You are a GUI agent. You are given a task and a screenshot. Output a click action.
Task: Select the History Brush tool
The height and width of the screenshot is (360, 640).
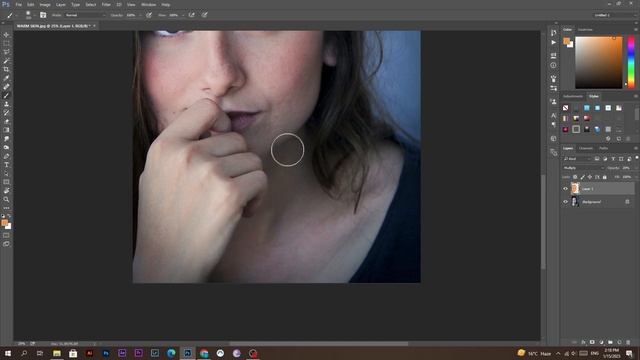point(6,113)
